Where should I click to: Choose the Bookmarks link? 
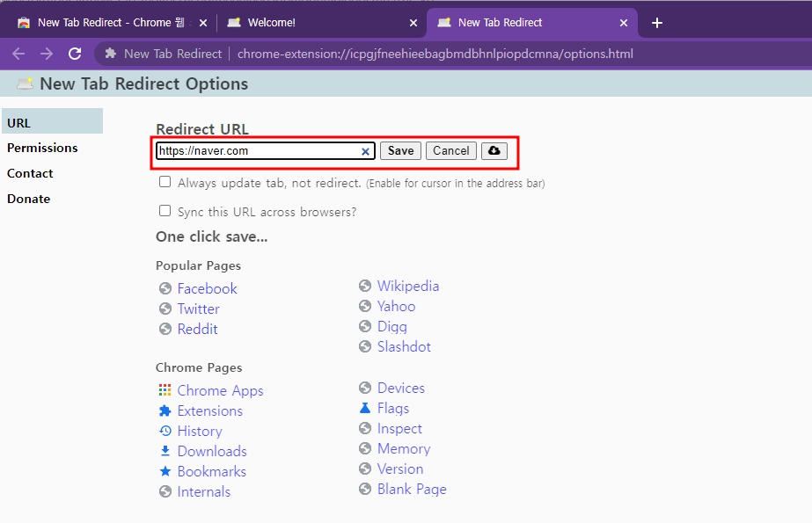(x=211, y=471)
